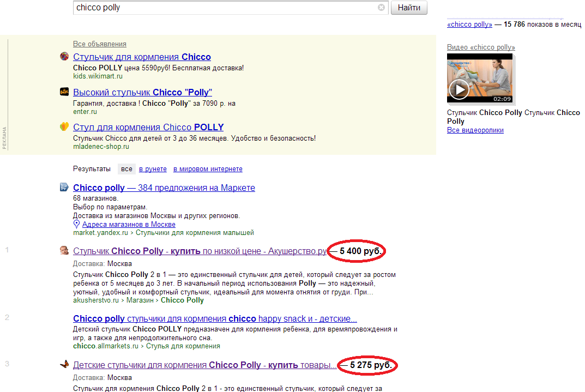585x392 pixels.
Task: Click Стульчики для кормления малышей breadcrumb
Action: (x=195, y=233)
